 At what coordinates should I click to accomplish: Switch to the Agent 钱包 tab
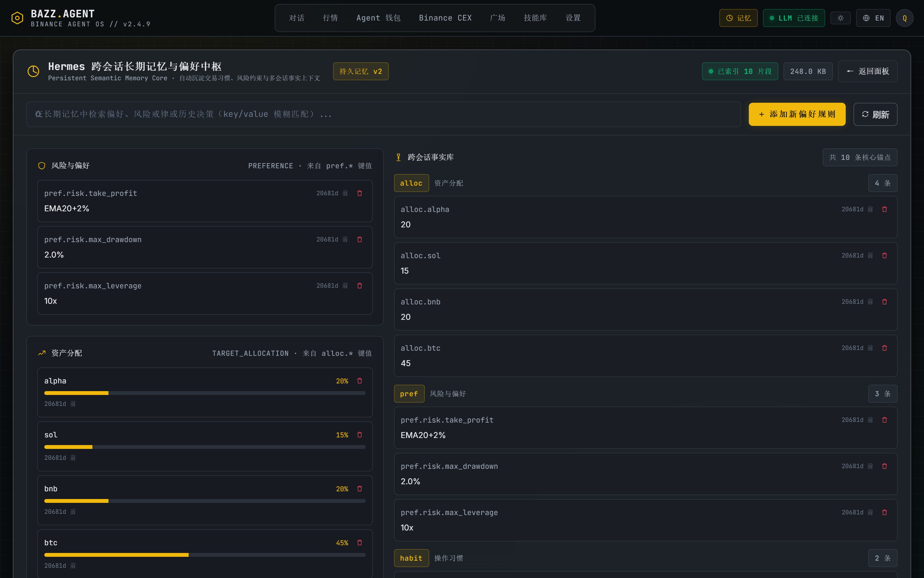tap(378, 18)
